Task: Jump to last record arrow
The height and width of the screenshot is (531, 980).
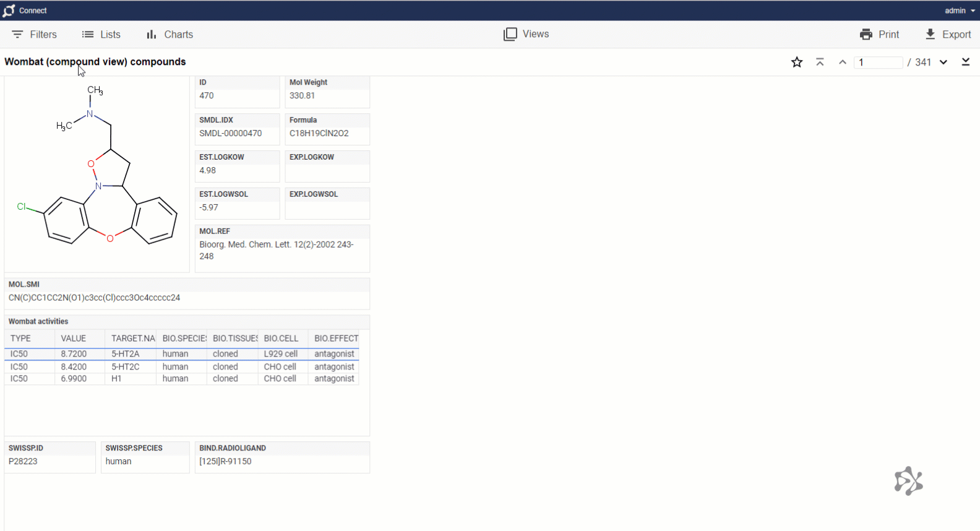Action: tap(966, 62)
